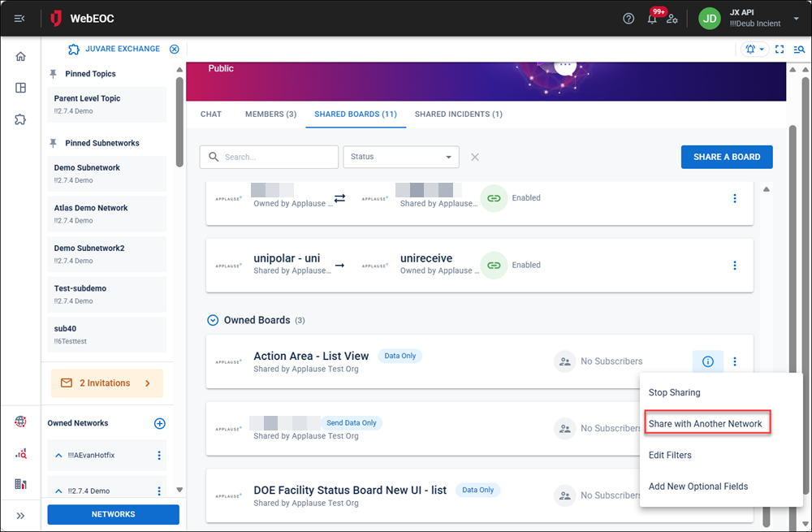Open the alert bell dropdown in toolbar
The height and width of the screenshot is (532, 812).
(x=754, y=50)
